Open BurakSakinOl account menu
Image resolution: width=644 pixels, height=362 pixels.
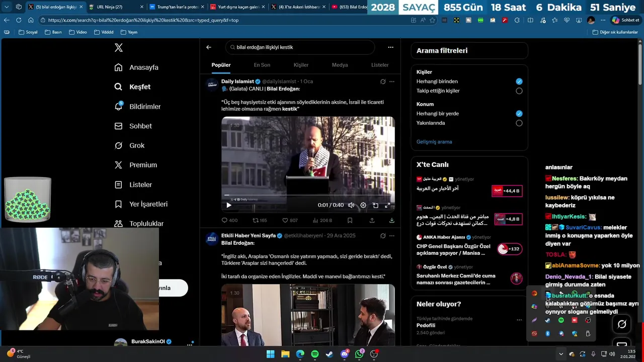(190, 344)
